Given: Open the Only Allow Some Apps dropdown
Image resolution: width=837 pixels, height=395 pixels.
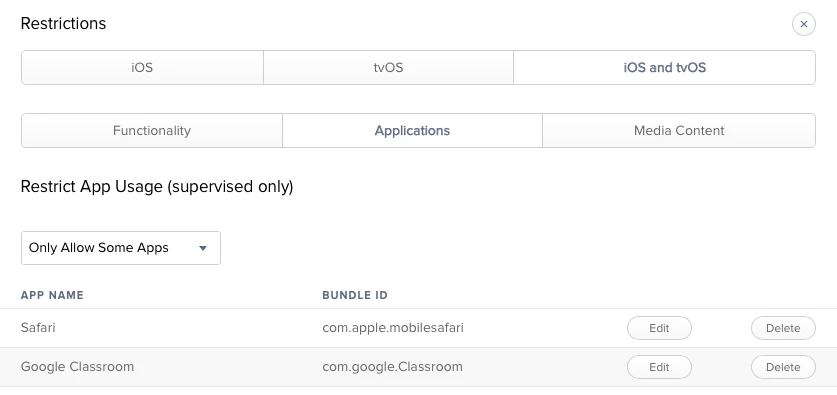Looking at the screenshot, I should 121,248.
